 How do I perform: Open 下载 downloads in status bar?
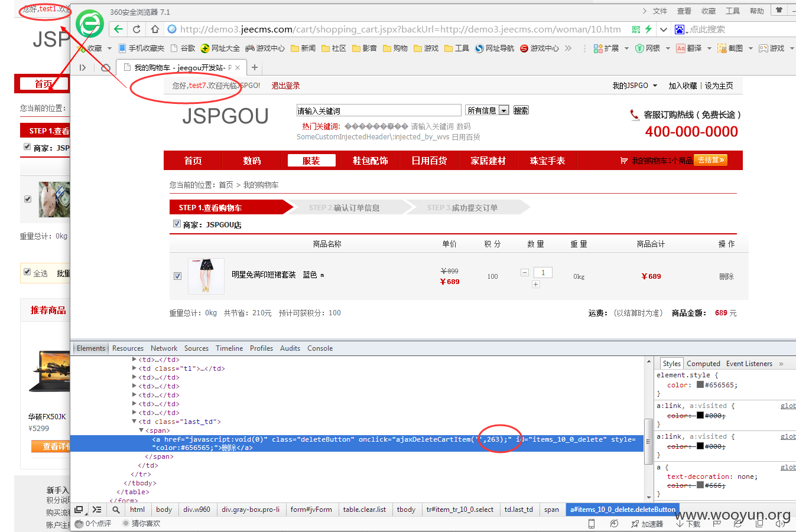(x=688, y=524)
